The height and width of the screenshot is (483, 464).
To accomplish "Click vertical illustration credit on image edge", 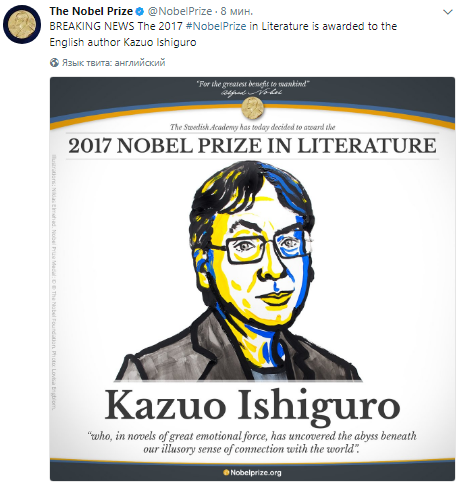I will (54, 282).
